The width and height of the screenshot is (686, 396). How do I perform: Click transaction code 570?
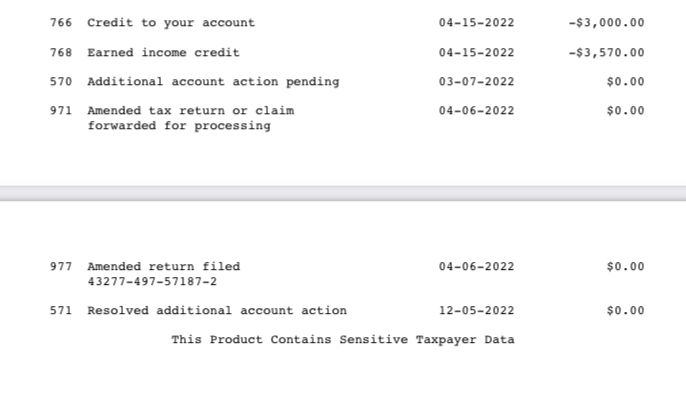[x=61, y=82]
